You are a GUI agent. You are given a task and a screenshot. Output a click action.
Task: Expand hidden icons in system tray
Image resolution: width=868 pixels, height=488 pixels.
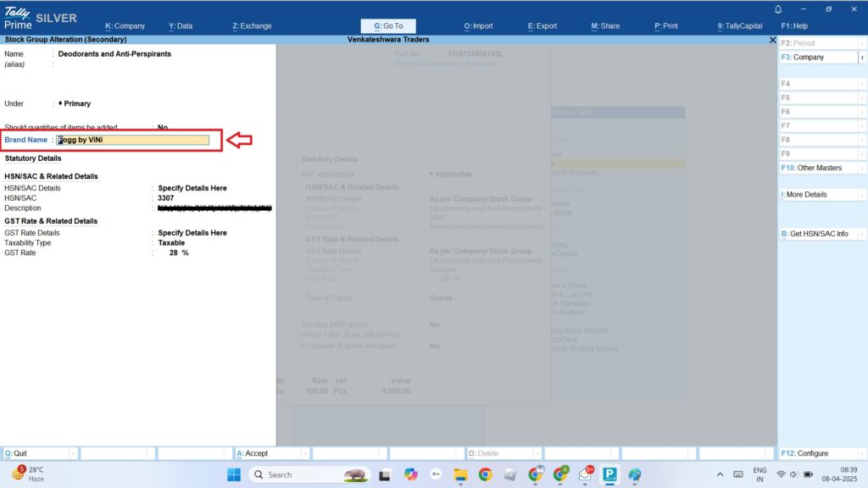click(x=721, y=474)
